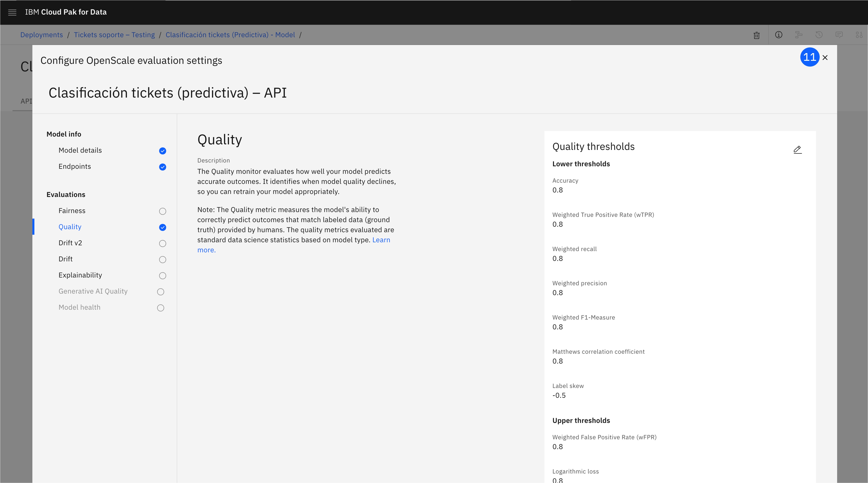The width and height of the screenshot is (868, 483).
Task: Click the Label skew value -0.5
Action: pyautogui.click(x=559, y=395)
